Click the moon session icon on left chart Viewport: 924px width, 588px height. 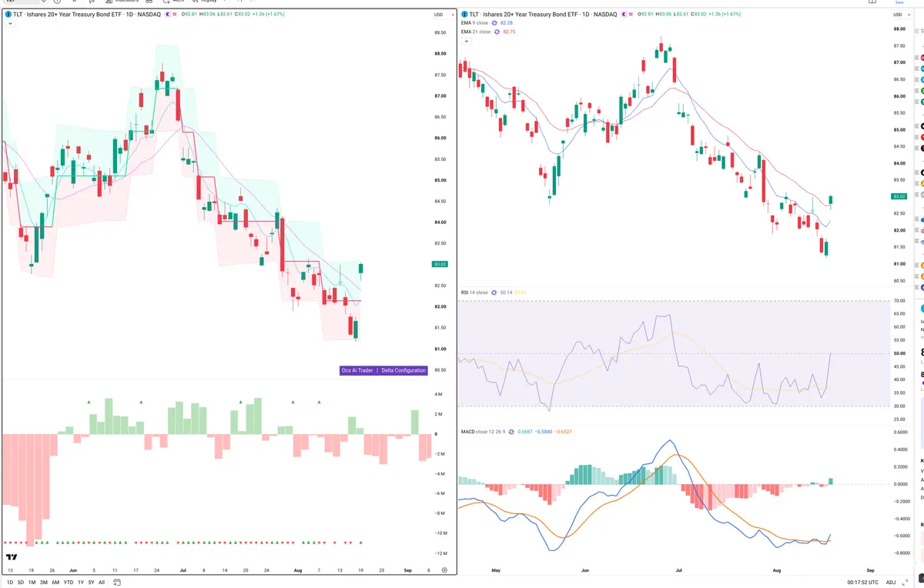point(166,15)
